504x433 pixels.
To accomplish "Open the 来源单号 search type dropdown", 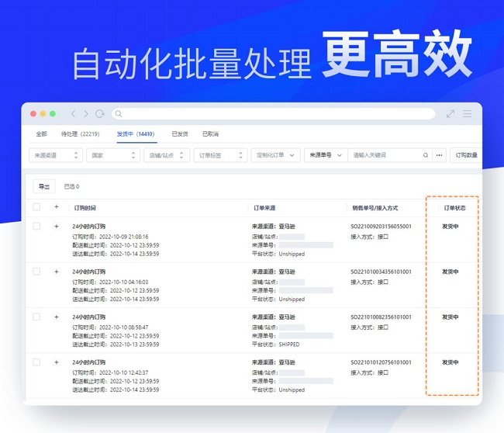I will coord(326,155).
